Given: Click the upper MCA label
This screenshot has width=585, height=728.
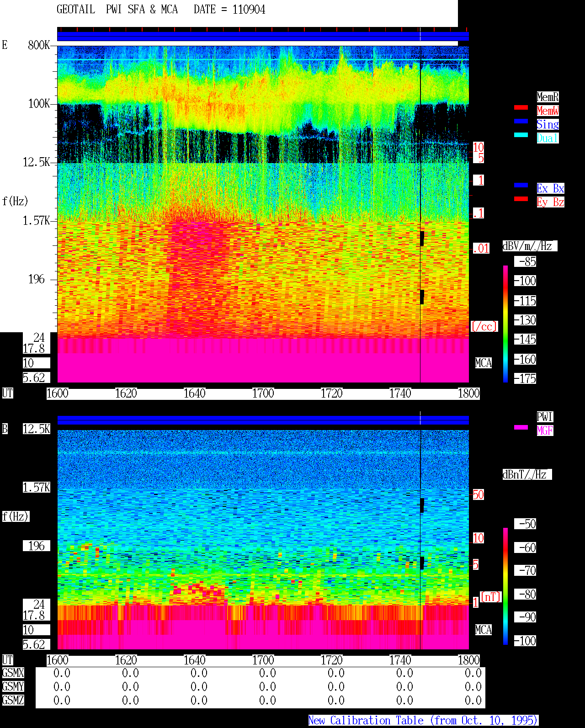Looking at the screenshot, I should click(484, 363).
